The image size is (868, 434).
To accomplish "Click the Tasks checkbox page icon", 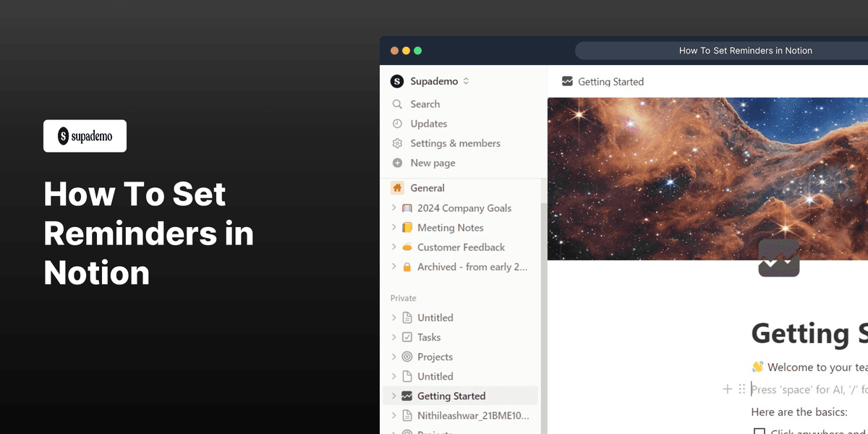I will pyautogui.click(x=407, y=336).
